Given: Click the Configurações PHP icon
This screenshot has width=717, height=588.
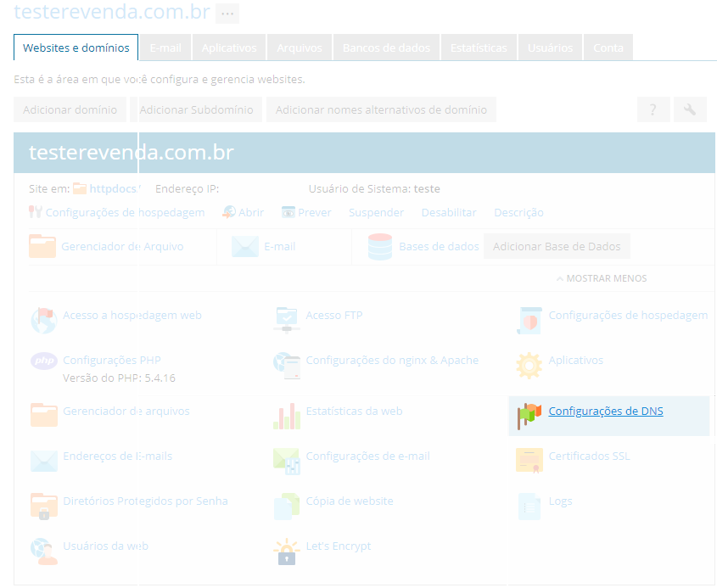Looking at the screenshot, I should click(44, 361).
